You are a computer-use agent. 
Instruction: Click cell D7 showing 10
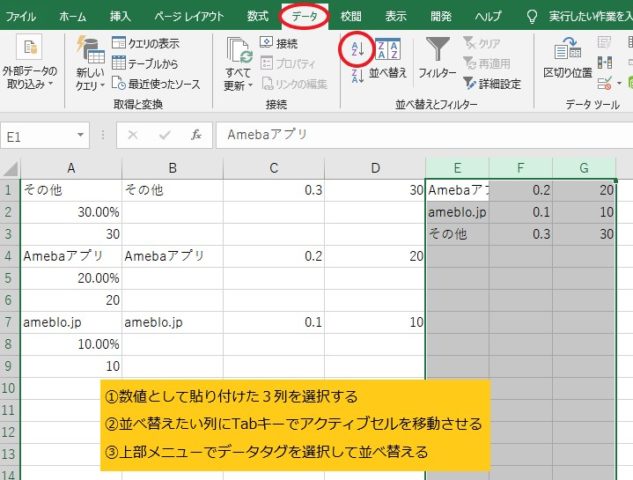(375, 322)
